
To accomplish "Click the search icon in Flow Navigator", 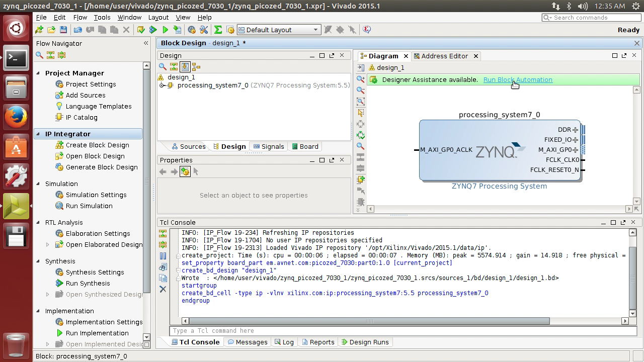I will [x=39, y=55].
